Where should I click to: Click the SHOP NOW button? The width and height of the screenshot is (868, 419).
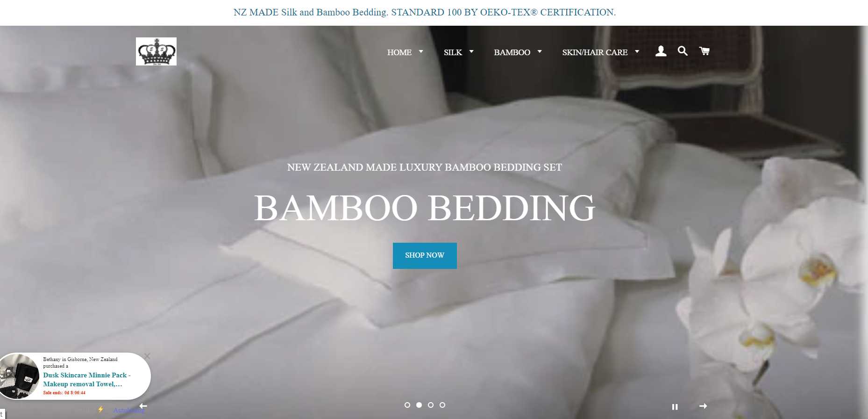(425, 256)
